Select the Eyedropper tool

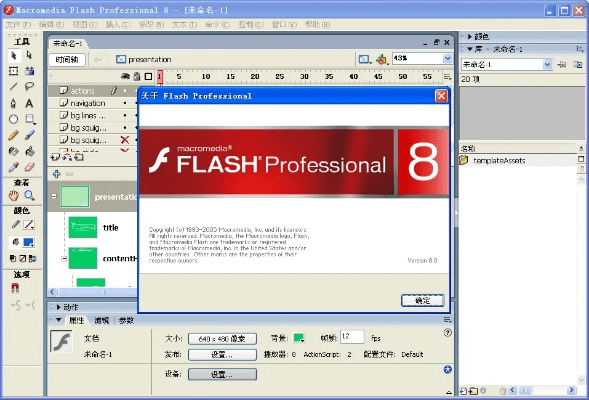coord(14,167)
